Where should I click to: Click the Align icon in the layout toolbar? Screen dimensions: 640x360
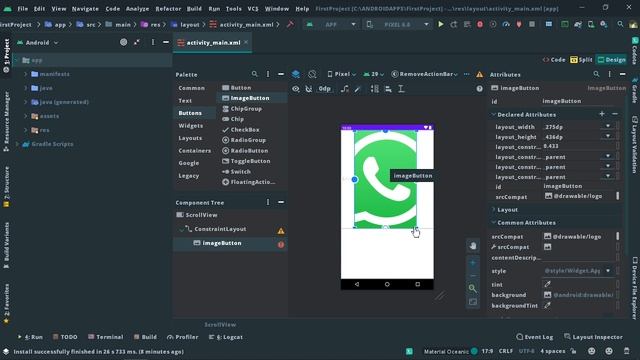click(388, 89)
